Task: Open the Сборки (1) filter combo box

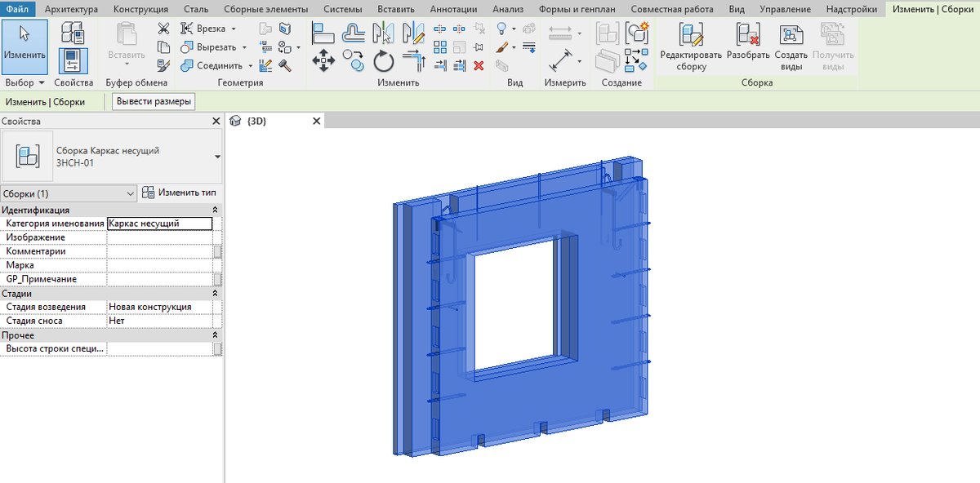Action: click(69, 193)
